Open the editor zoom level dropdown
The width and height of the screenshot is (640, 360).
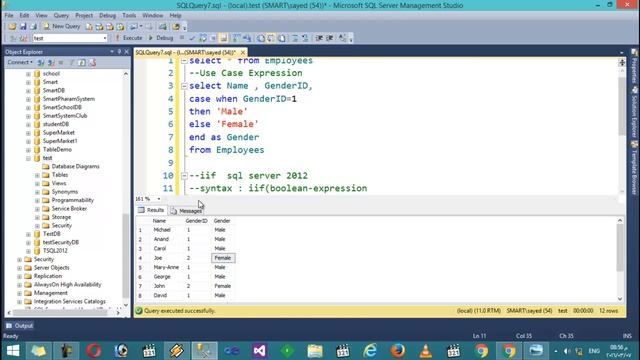pos(159,199)
